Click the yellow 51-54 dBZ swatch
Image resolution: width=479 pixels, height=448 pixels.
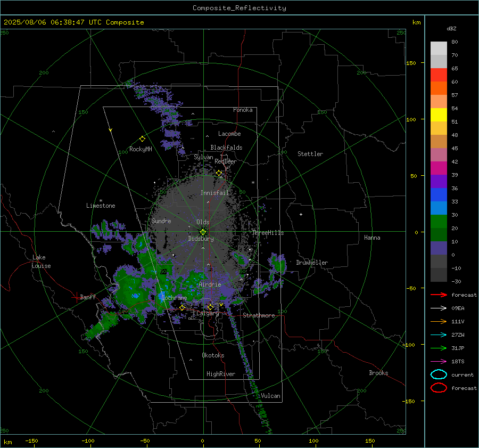(439, 115)
